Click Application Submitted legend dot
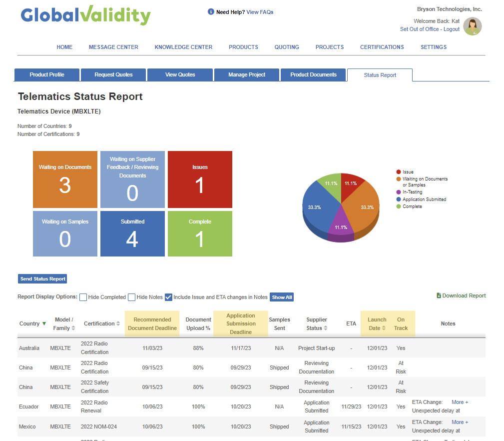The height and width of the screenshot is (441, 504). pos(399,199)
